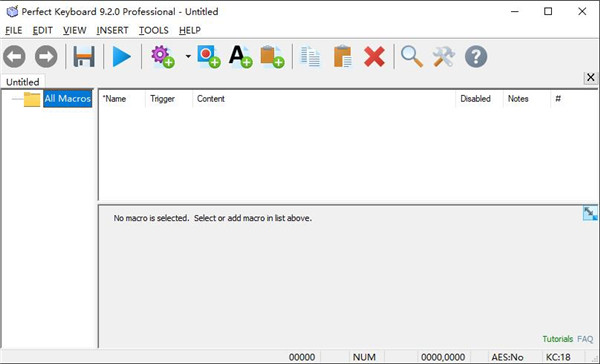Screen dimensions: 600x364
Task: Click the NUM status bar indicator
Action: tap(364, 357)
